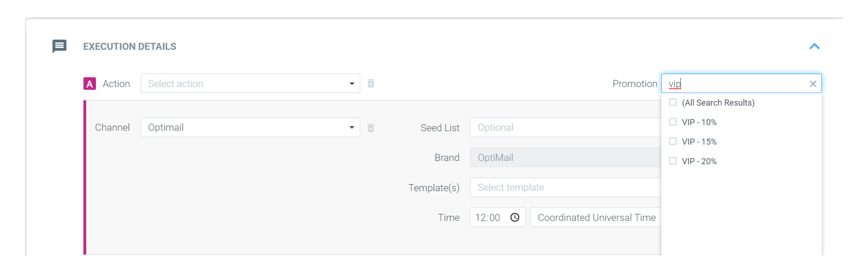This screenshot has width=868, height=274.
Task: Click the Execution Details heading
Action: [130, 47]
